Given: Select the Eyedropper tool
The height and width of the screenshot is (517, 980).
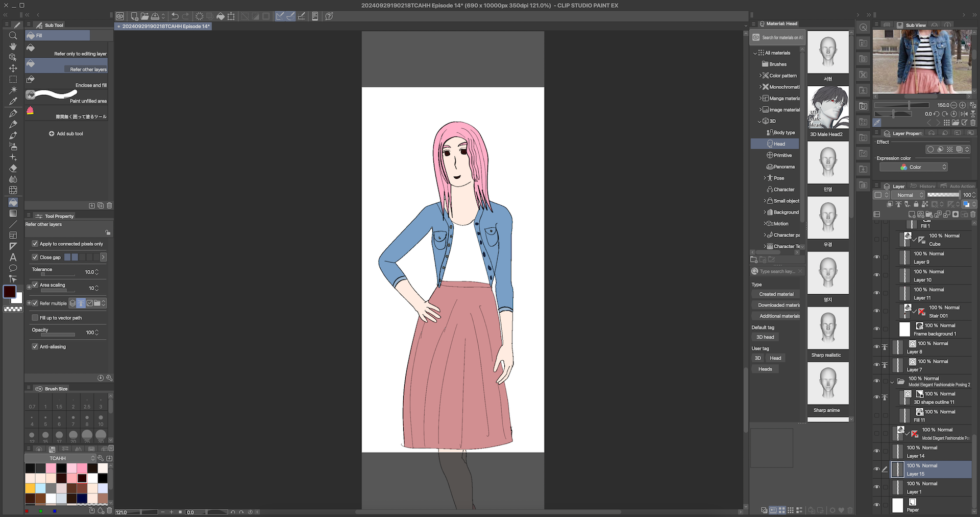Looking at the screenshot, I should tap(13, 102).
